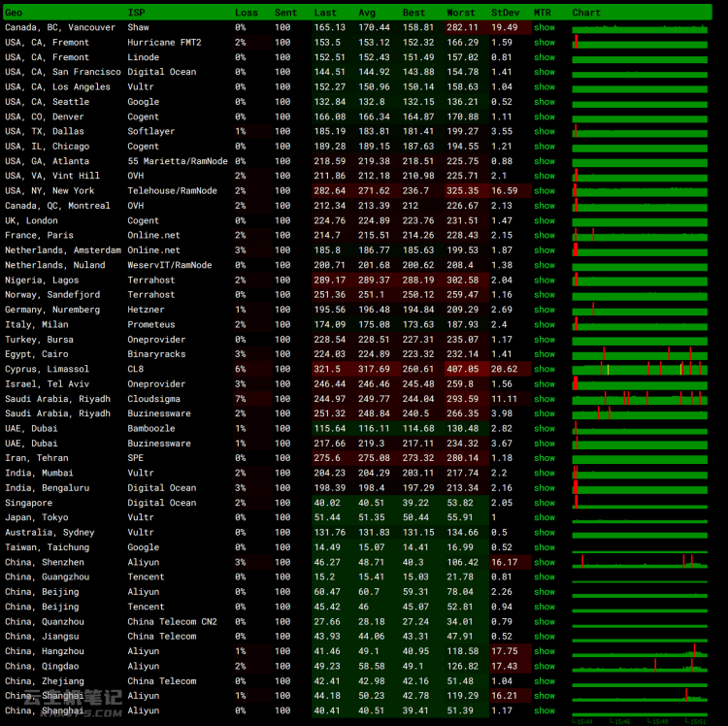Show MTR for Taiwan Taichung Google
Screen dimensions: 728x726
(x=545, y=547)
